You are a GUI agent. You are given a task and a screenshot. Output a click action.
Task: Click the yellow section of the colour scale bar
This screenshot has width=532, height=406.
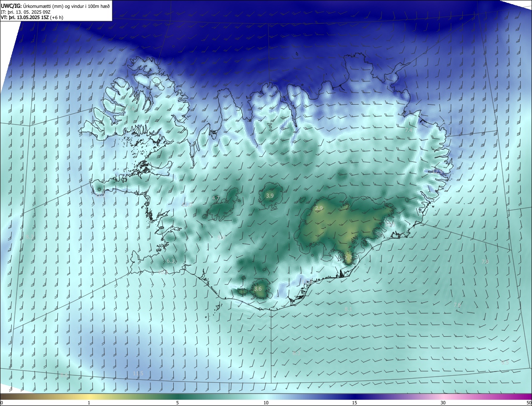(89, 396)
